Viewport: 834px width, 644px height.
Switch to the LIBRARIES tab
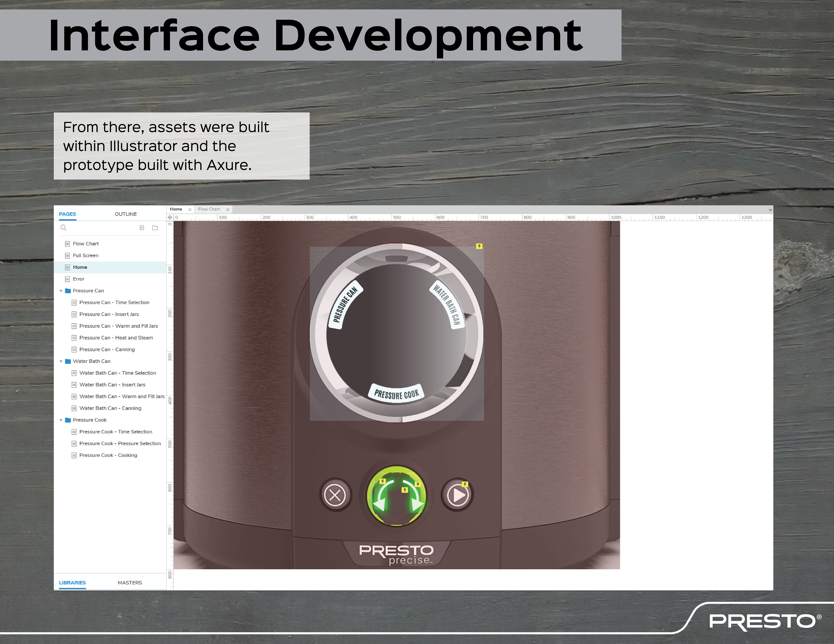pos(72,583)
